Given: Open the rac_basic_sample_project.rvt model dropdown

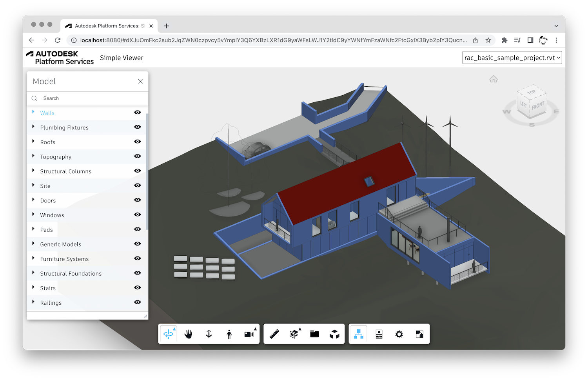Looking at the screenshot, I should coord(512,57).
